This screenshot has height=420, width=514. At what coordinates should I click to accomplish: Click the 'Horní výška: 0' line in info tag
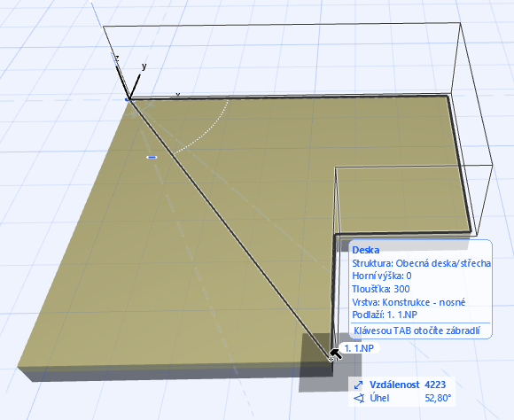[382, 276]
